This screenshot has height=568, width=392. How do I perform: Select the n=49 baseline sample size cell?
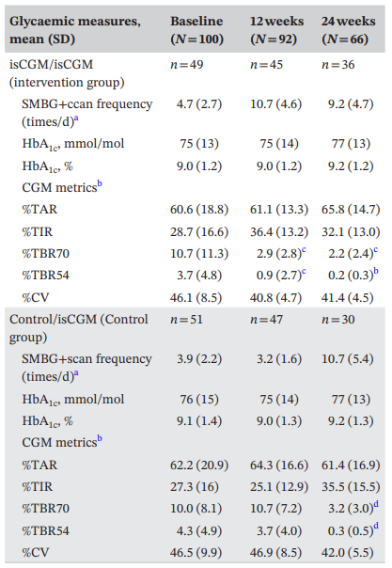click(x=187, y=65)
